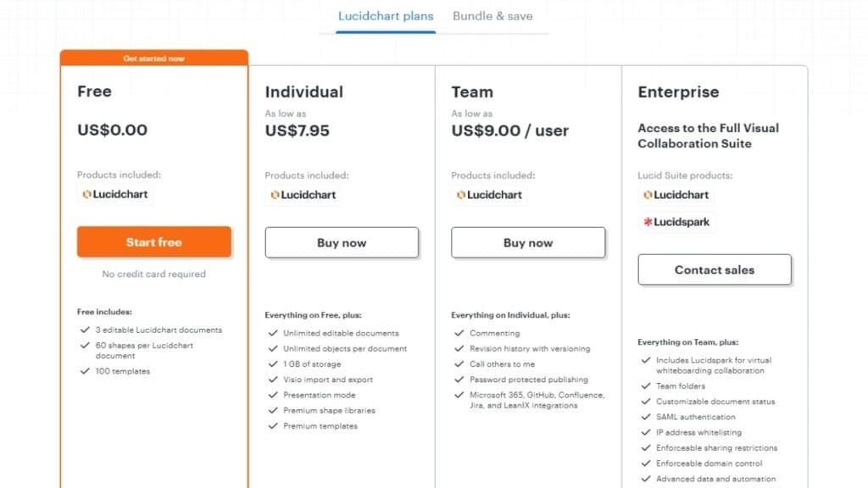Viewport: 868px width, 488px height.
Task: Click the Lucidchart logo in Enterprise plan
Action: (x=676, y=195)
